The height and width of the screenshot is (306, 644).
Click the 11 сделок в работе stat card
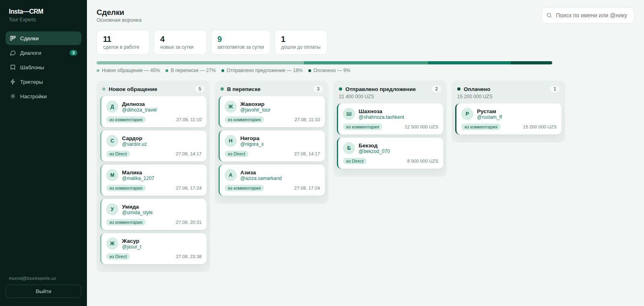click(123, 42)
